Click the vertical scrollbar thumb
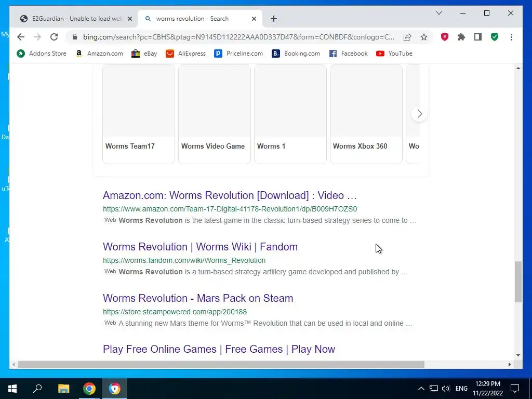Image resolution: width=532 pixels, height=399 pixels. [518, 282]
